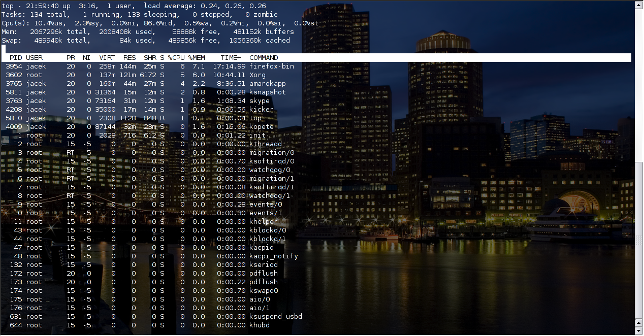
Task: Click the 10:44.11 time value
Action: (x=229, y=75)
